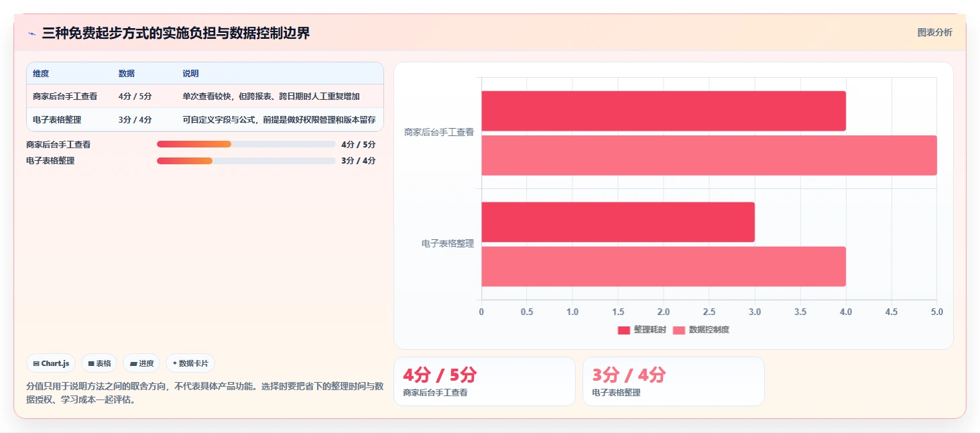Select the 数据卡片 chip
Screen dimensions: 980x433
[x=190, y=363]
